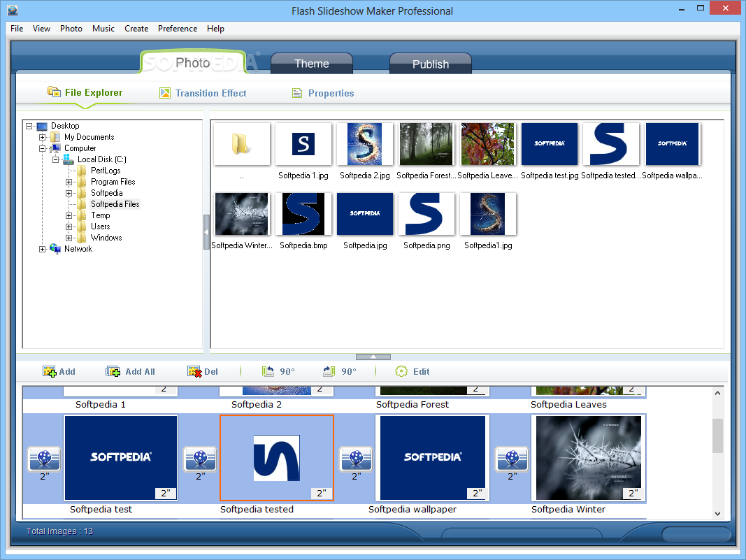The width and height of the screenshot is (746, 560).
Task: Open the Create menu
Action: 136,29
